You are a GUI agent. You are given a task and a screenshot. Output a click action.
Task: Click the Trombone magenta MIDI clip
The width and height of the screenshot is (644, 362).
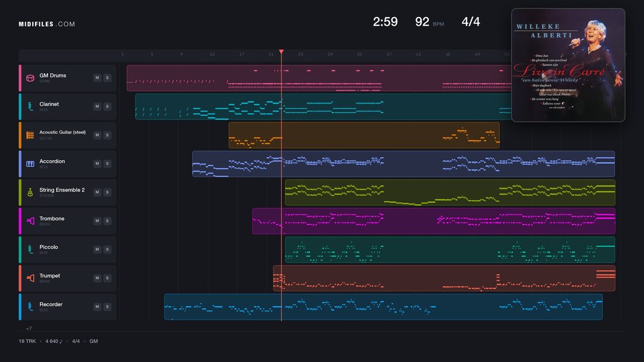434,221
